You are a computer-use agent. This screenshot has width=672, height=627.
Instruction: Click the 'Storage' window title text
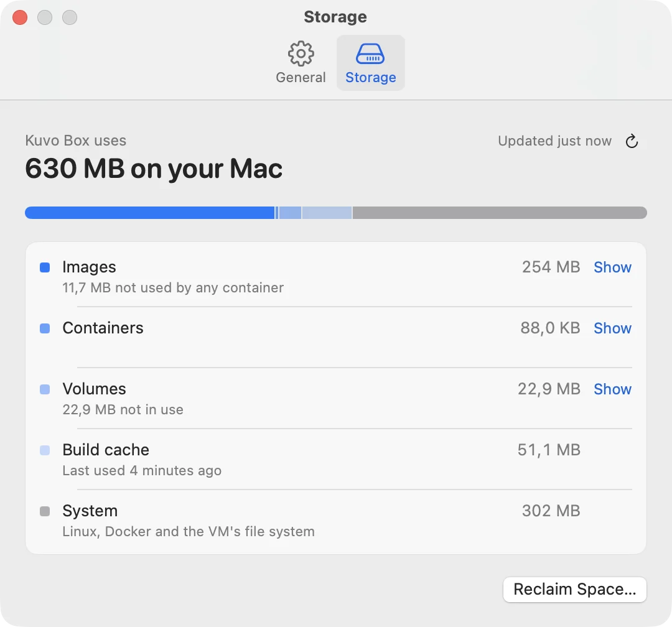[335, 17]
